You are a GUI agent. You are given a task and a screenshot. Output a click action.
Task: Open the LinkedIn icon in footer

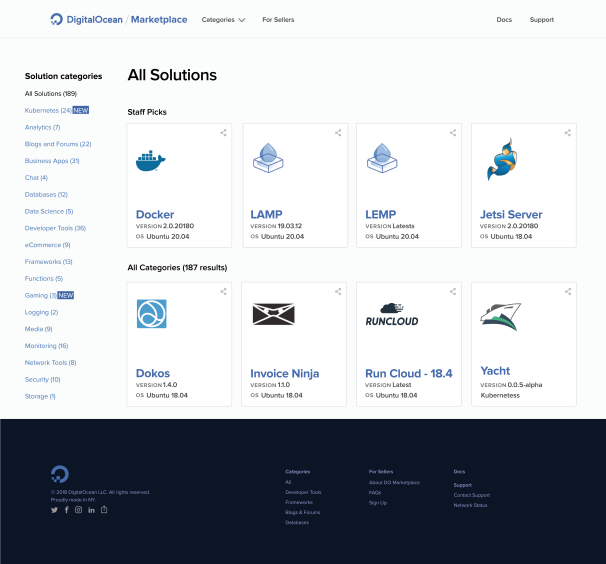coord(91,510)
